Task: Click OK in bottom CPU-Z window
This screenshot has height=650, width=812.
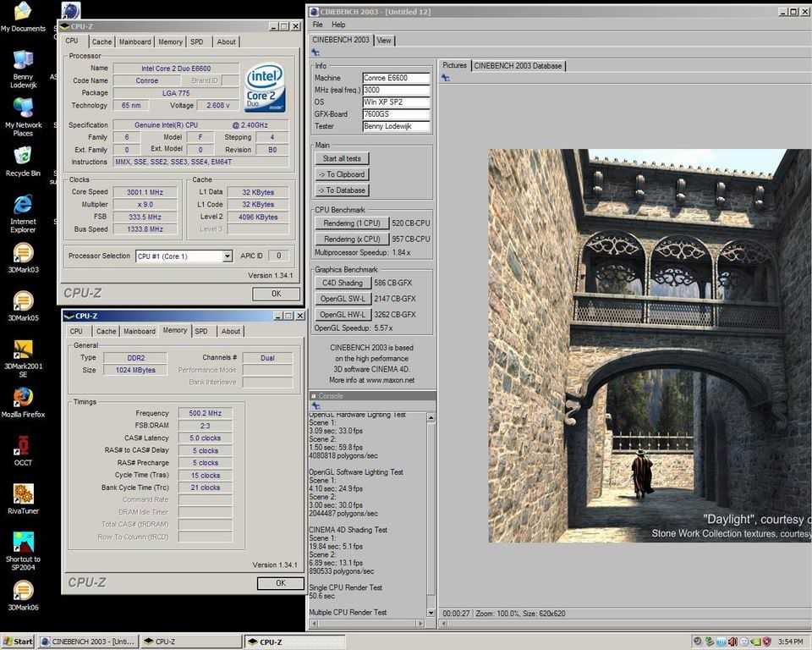Action: coord(280,583)
